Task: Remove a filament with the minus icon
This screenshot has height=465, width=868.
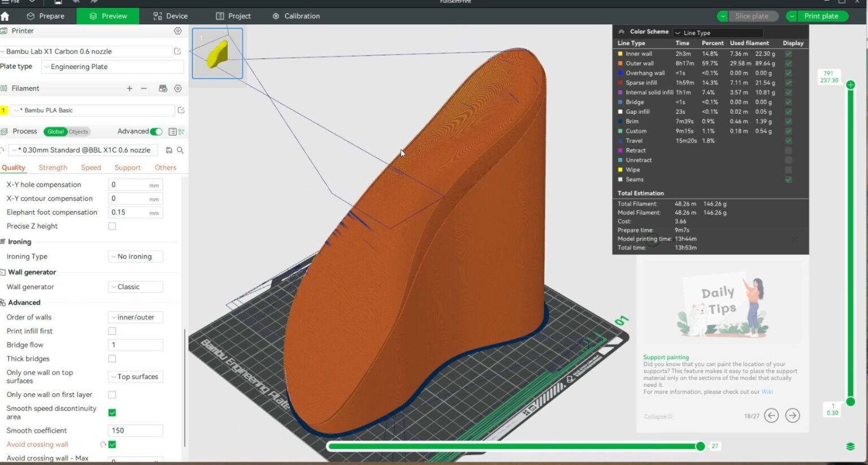Action: tap(144, 89)
